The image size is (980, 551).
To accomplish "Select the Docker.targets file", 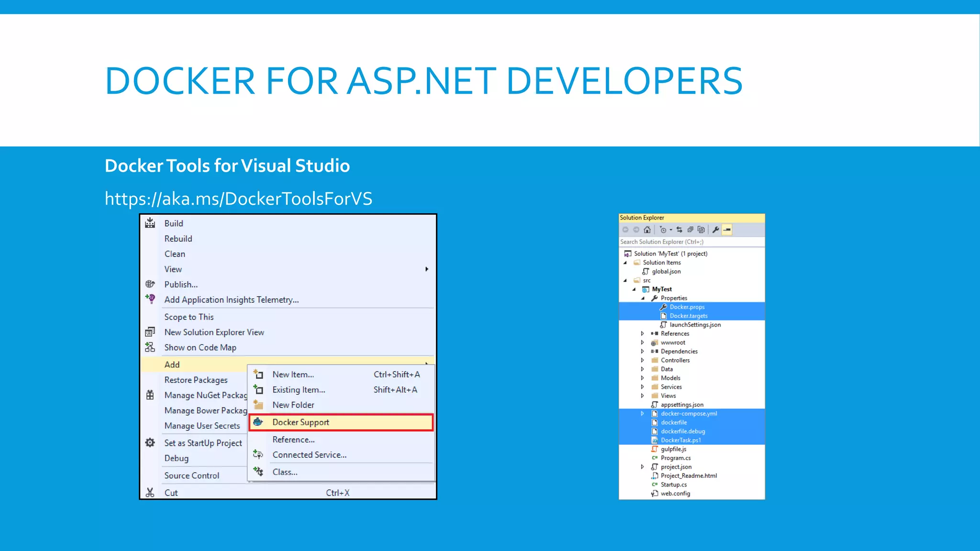I will 688,316.
